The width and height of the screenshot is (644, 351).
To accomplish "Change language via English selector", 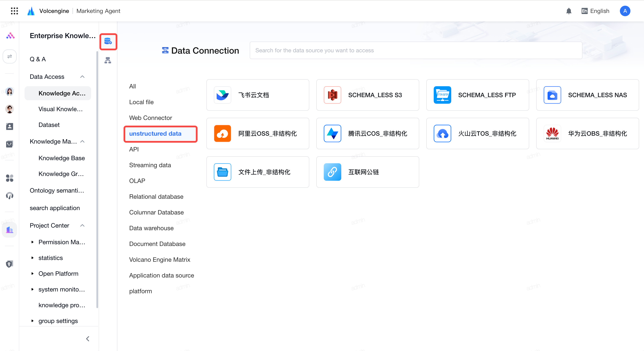I will (595, 11).
